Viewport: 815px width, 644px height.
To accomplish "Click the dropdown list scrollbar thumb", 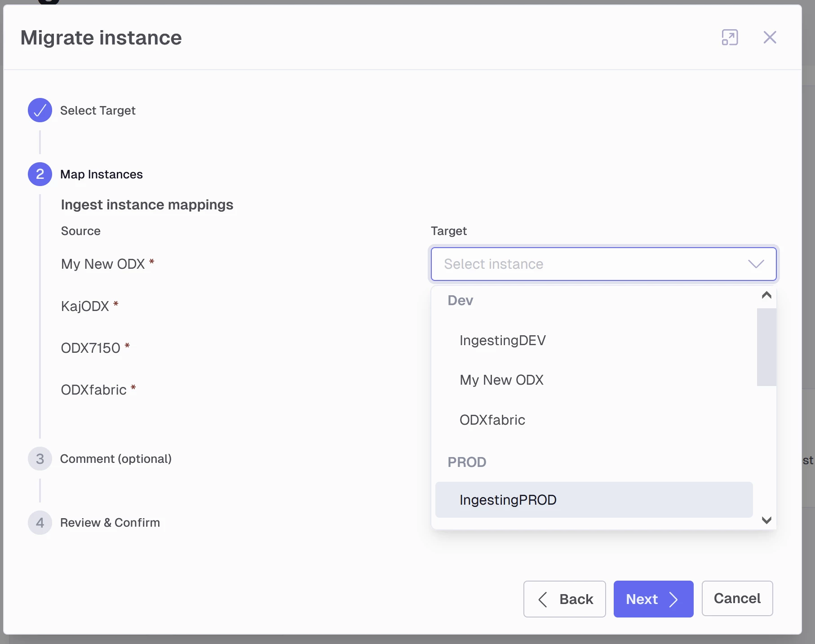I will click(x=766, y=346).
